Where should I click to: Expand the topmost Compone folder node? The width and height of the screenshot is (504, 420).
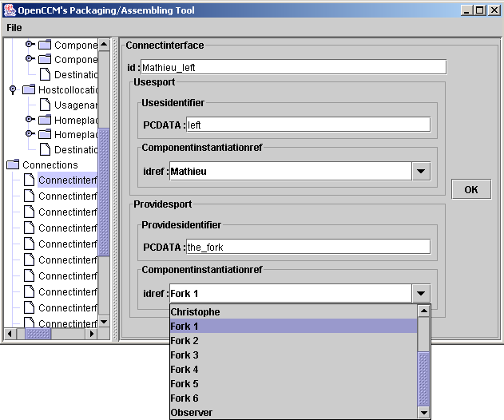click(x=30, y=44)
